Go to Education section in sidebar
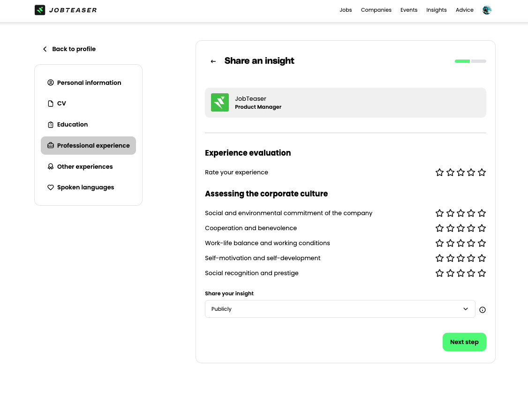This screenshot has height=420, width=528. (88, 125)
